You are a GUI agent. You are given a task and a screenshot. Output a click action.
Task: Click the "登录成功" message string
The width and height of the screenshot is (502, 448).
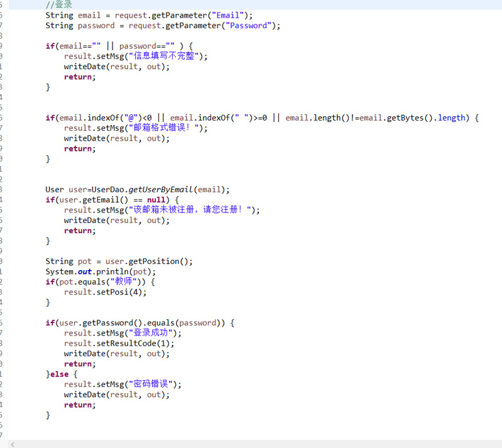point(151,333)
